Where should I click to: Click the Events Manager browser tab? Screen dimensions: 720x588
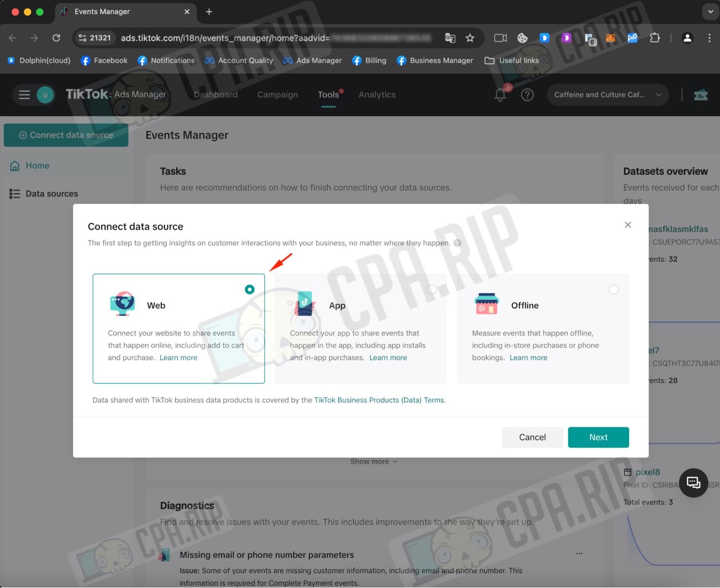click(125, 12)
